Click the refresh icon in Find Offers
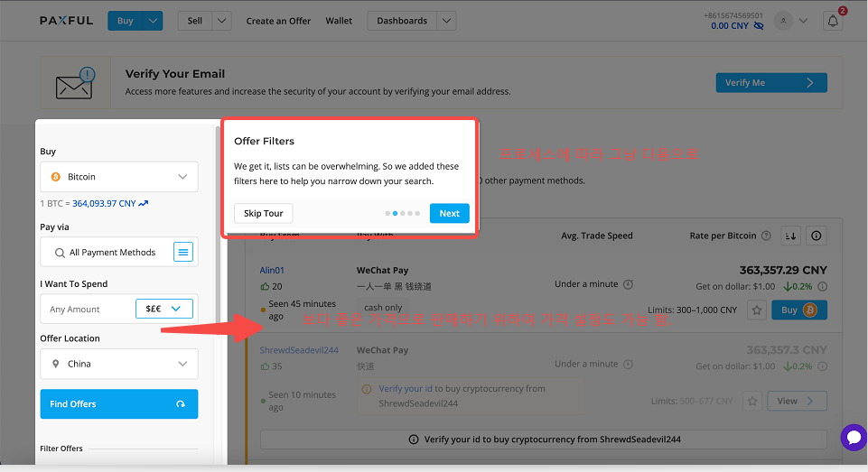 click(x=181, y=404)
